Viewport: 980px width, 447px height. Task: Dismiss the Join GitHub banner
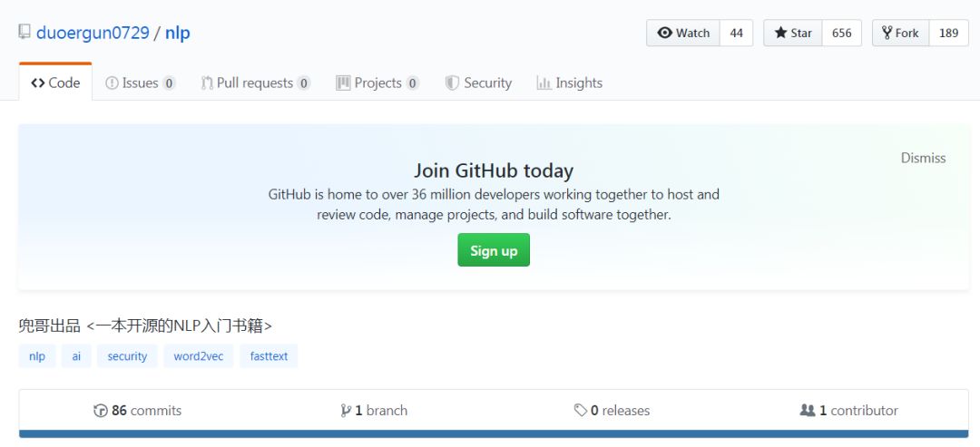coord(923,158)
